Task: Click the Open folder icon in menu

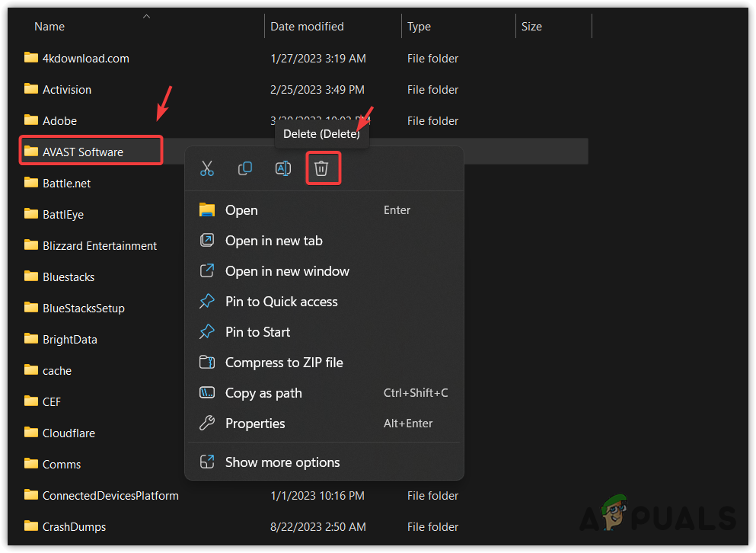Action: click(207, 210)
